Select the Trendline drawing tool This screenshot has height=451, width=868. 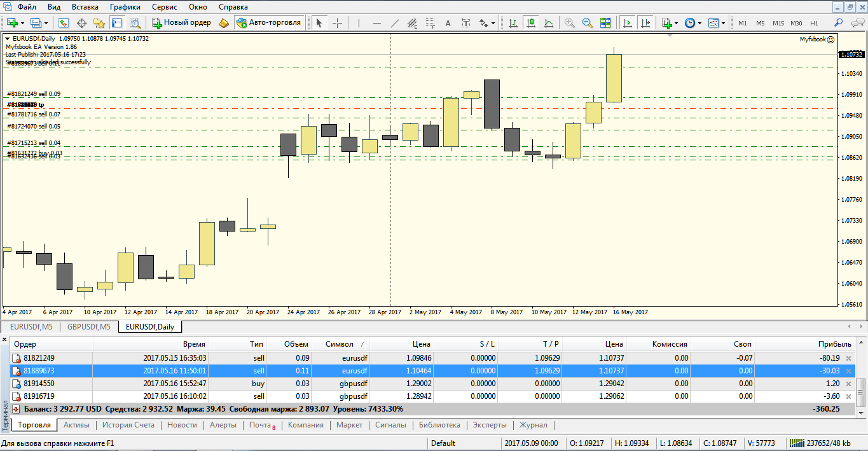pyautogui.click(x=395, y=23)
